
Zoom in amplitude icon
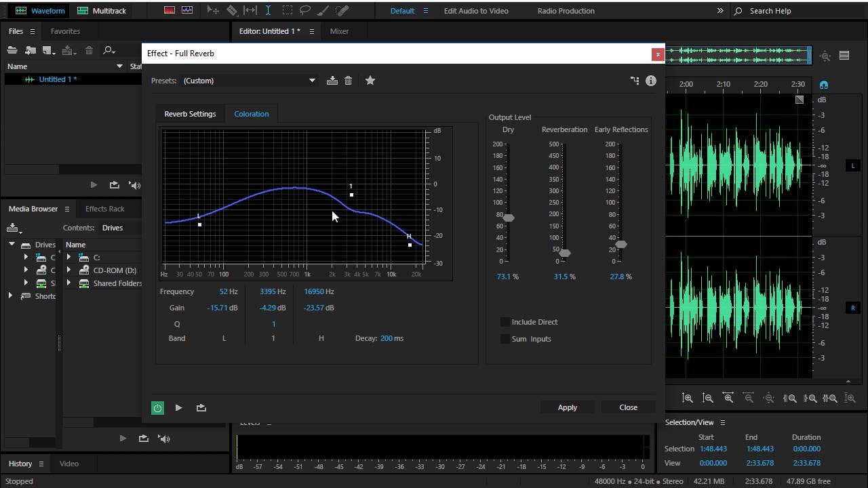point(688,399)
